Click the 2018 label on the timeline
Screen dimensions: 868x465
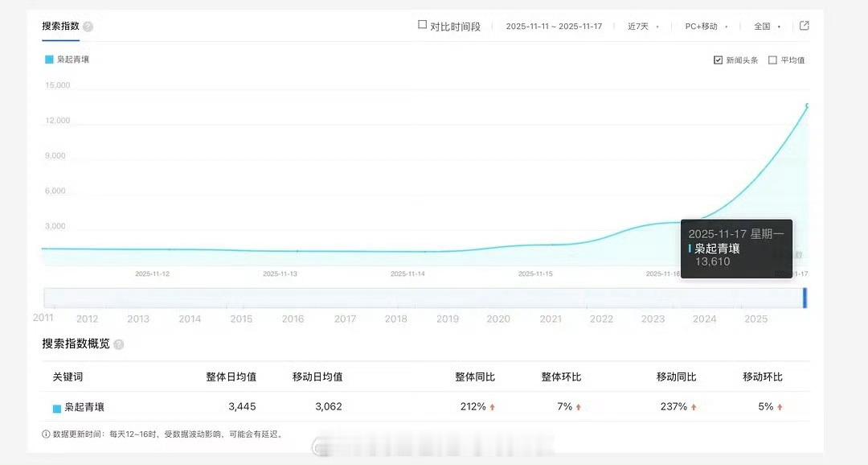pyautogui.click(x=395, y=319)
